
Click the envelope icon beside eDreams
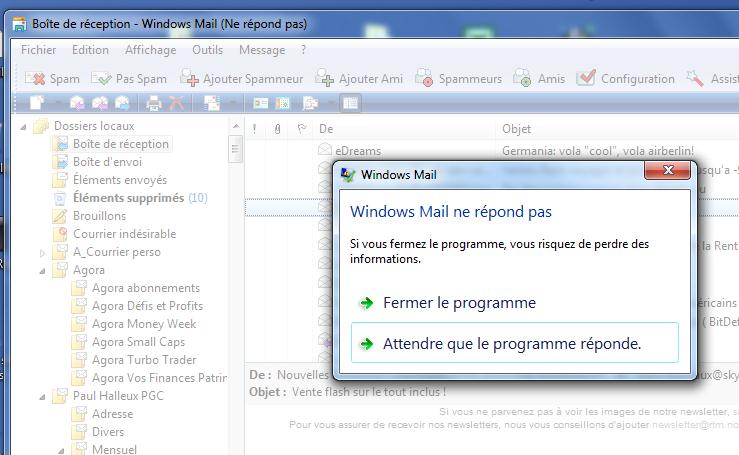click(x=325, y=150)
